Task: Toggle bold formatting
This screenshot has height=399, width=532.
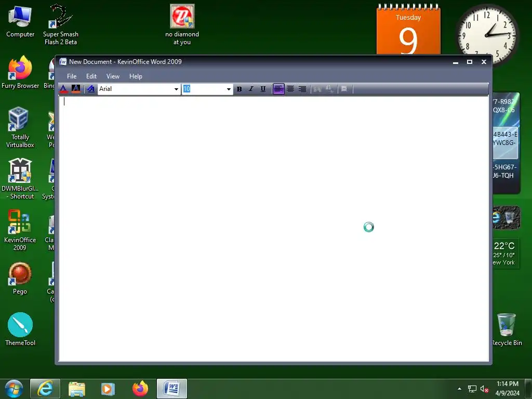Action: 239,89
